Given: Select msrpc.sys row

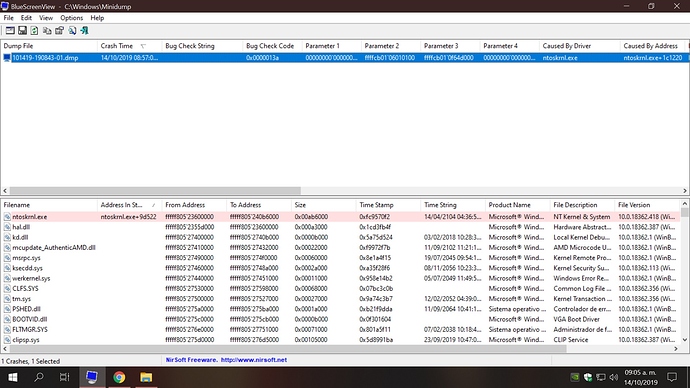Looking at the screenshot, I should click(x=340, y=258).
